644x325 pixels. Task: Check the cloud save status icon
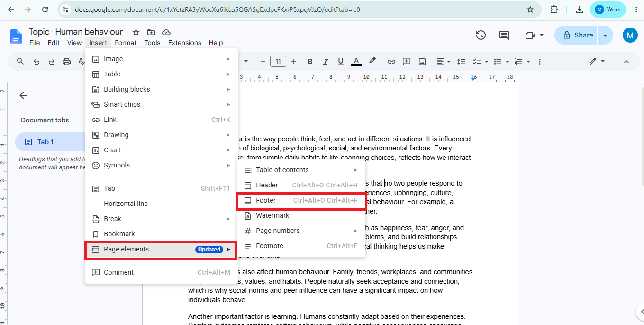pyautogui.click(x=166, y=32)
